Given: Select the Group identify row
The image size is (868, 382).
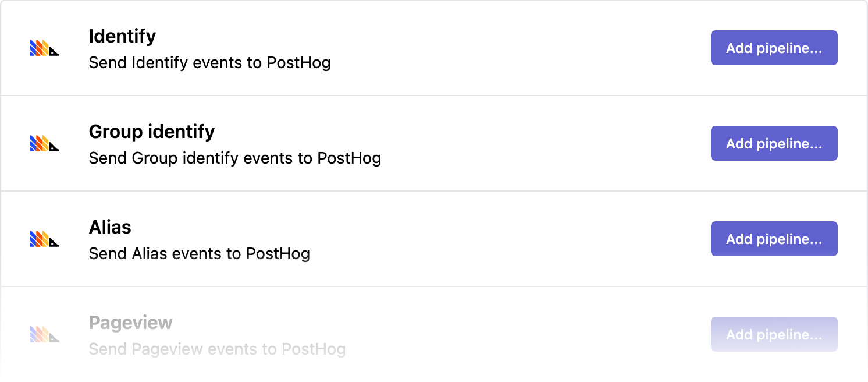Looking at the screenshot, I should [407, 143].
